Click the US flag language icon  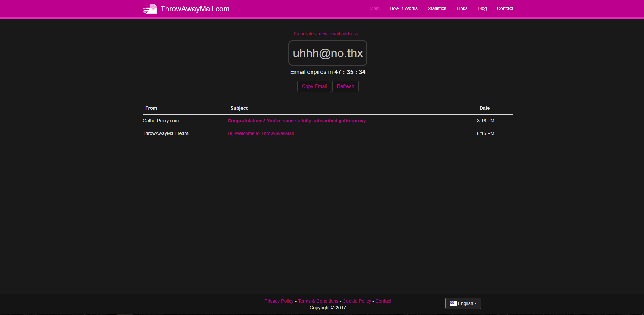point(453,303)
